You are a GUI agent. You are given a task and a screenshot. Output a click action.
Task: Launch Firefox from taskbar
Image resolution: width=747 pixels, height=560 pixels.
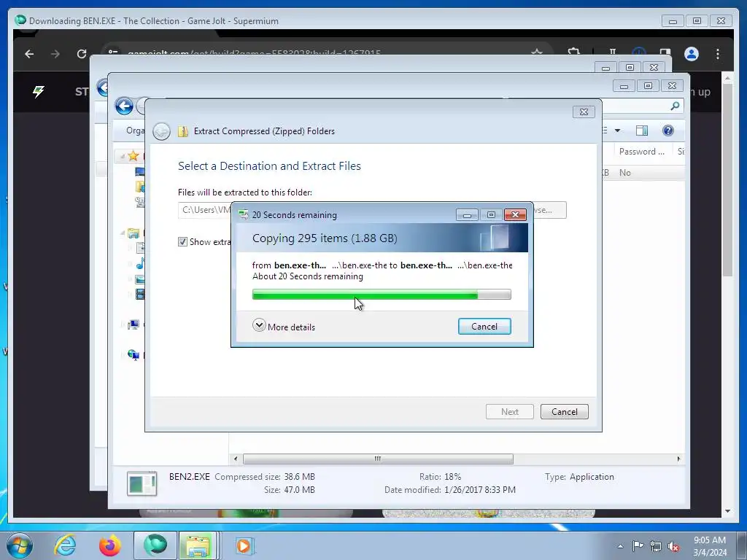coord(110,545)
